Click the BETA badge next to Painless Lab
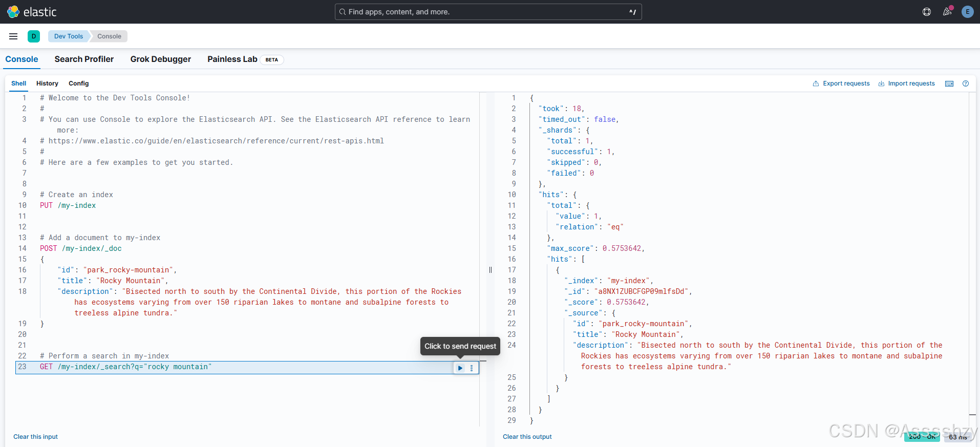 coord(272,59)
